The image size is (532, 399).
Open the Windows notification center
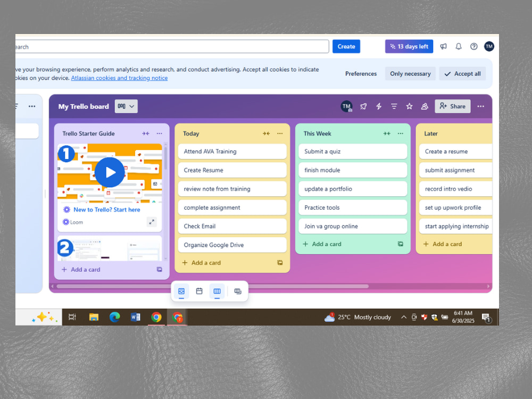[487, 318]
